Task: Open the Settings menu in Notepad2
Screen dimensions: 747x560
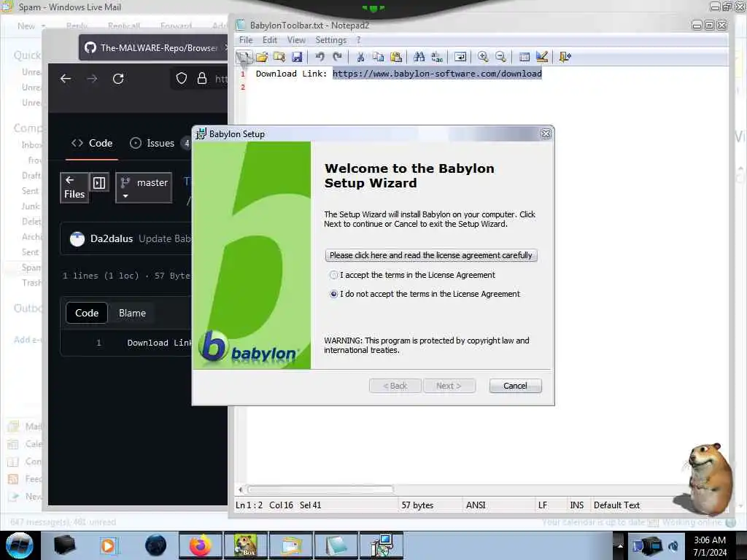Action: coord(331,40)
